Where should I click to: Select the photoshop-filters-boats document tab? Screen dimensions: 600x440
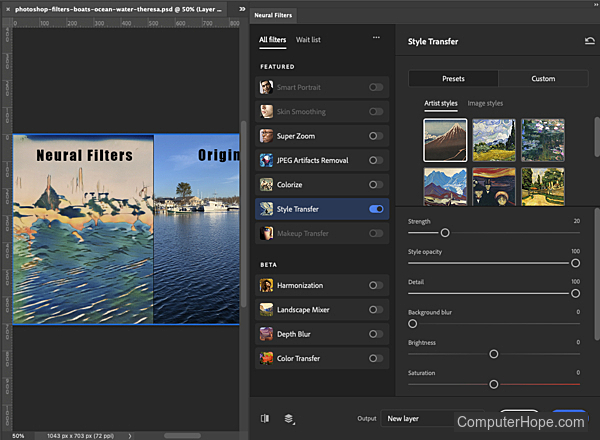pyautogui.click(x=118, y=9)
